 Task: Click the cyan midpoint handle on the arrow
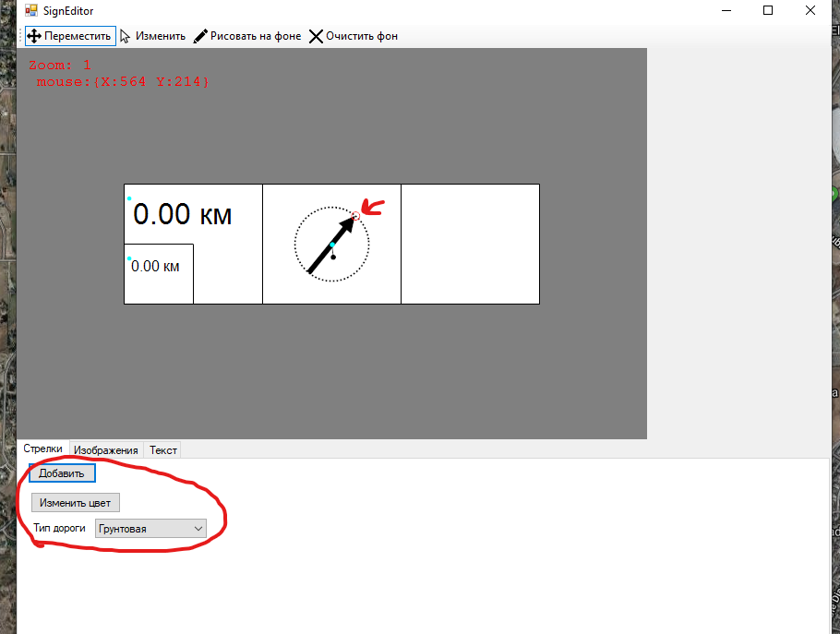pyautogui.click(x=332, y=245)
